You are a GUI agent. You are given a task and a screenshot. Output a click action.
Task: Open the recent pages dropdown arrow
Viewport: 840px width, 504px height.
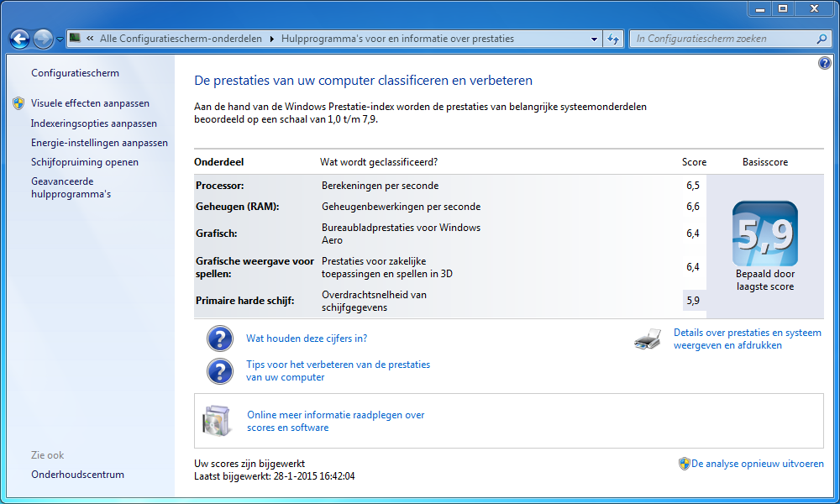[x=60, y=39]
